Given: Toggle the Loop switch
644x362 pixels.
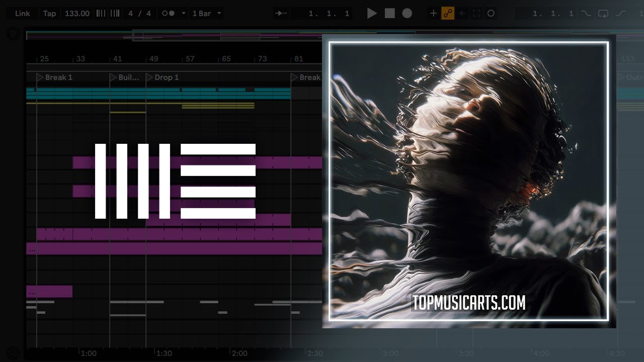Looking at the screenshot, I should pos(603,14).
